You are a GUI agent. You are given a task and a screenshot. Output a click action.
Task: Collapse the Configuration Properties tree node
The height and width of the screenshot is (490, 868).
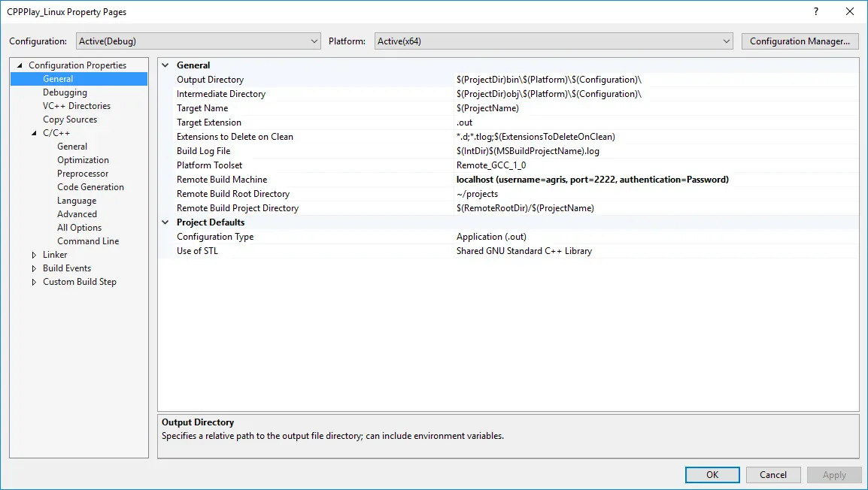tap(20, 65)
